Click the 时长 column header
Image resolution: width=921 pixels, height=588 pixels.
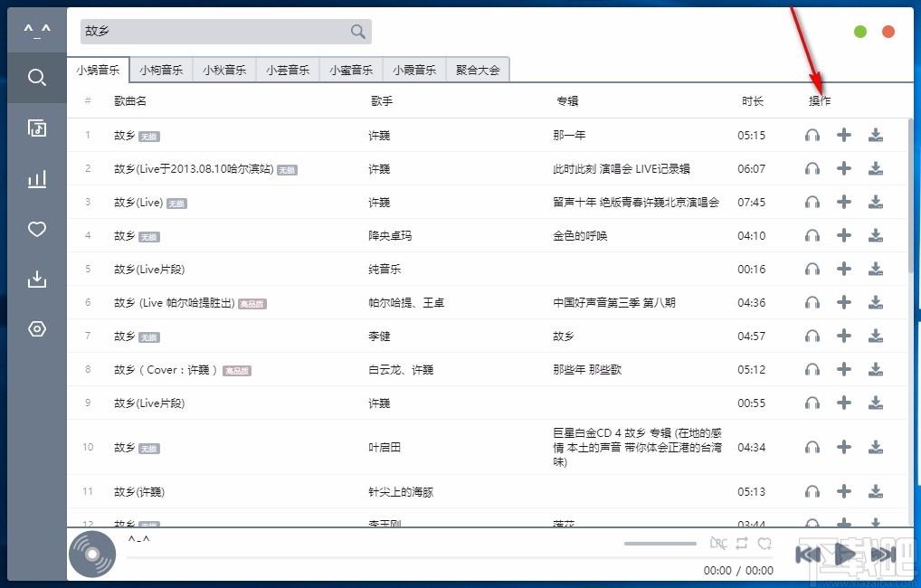[x=753, y=101]
